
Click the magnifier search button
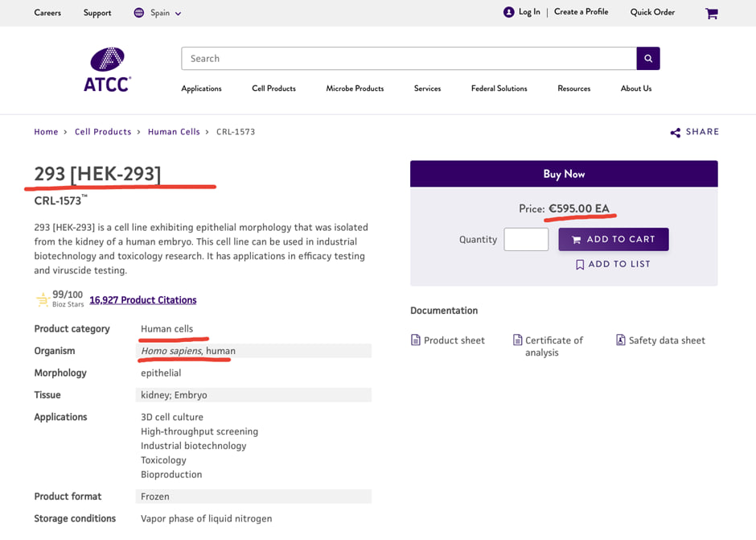pos(648,59)
